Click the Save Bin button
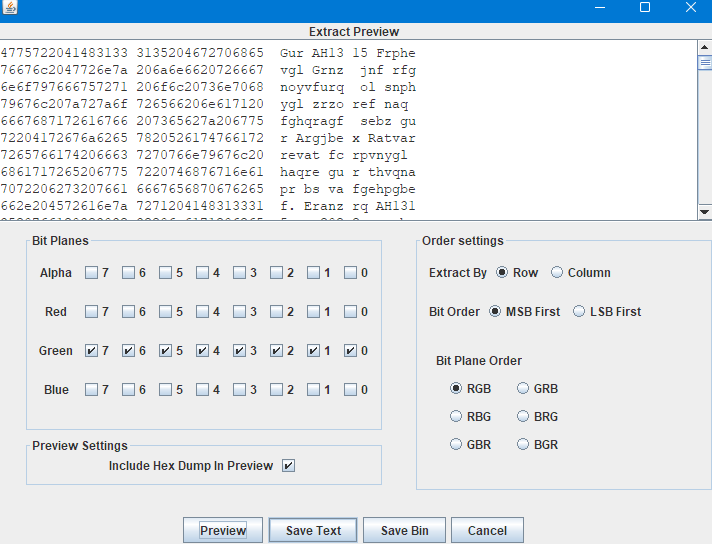Viewport: 712px width, 544px height. tap(405, 530)
